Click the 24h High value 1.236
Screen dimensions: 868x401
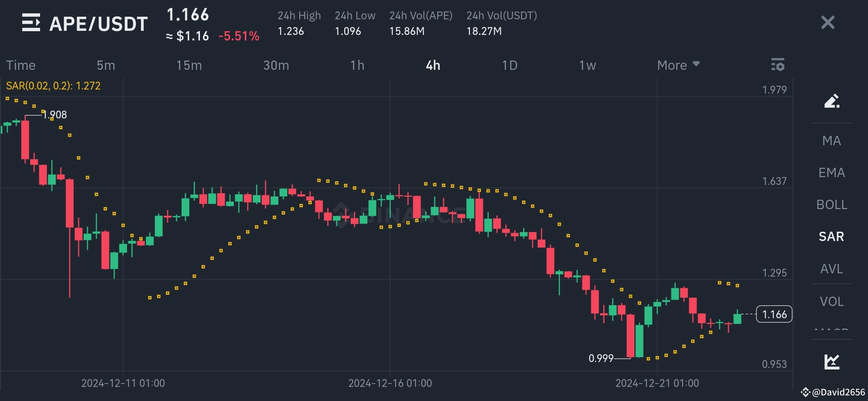[x=290, y=32]
